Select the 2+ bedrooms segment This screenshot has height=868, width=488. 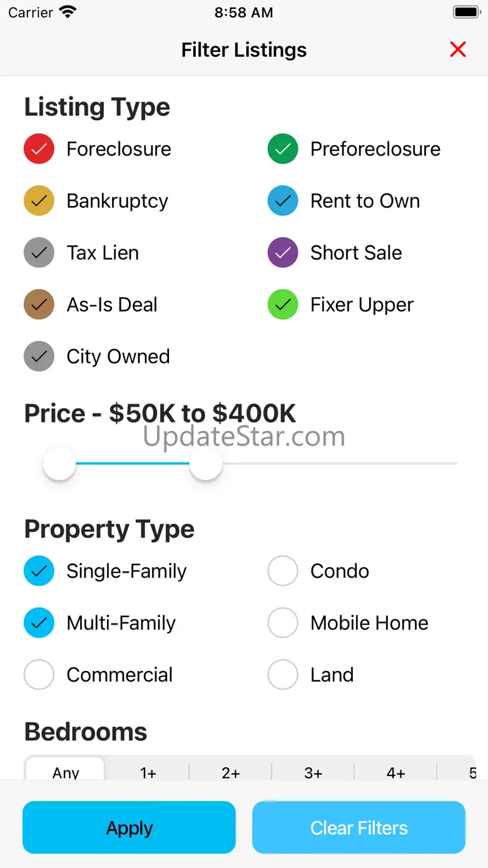(x=231, y=772)
